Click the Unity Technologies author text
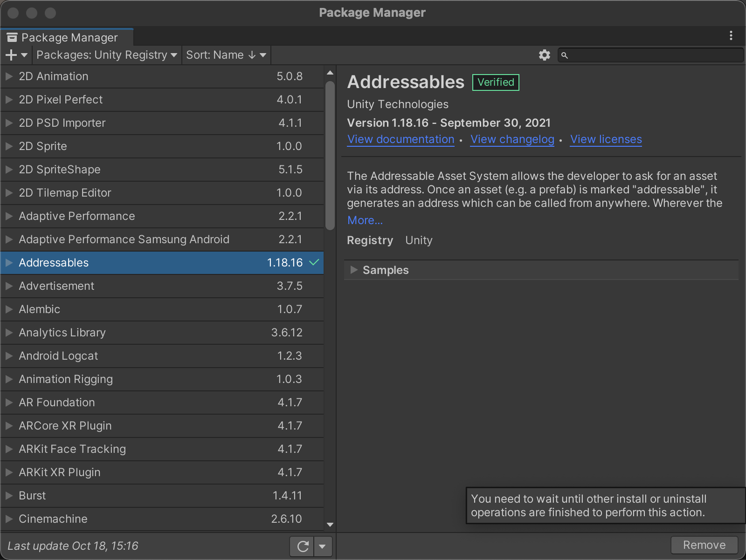 tap(398, 104)
